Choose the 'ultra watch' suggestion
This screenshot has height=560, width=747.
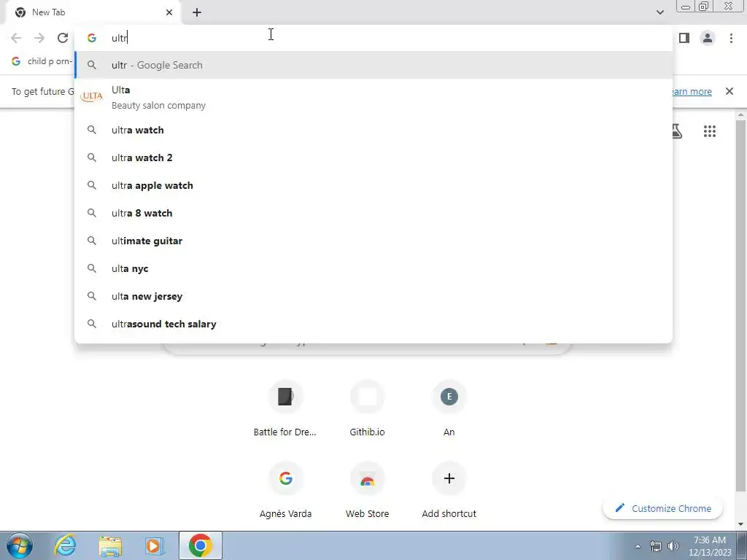(x=373, y=130)
